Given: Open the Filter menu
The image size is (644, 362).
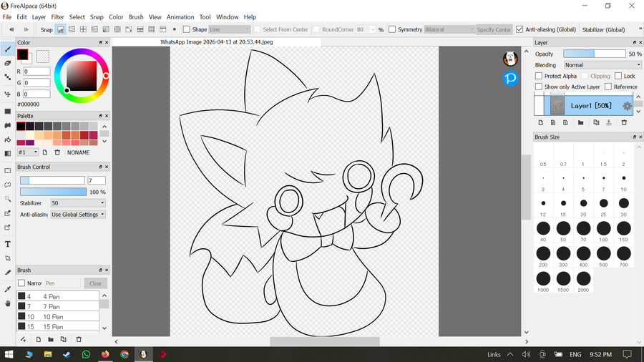Looking at the screenshot, I should point(57,17).
